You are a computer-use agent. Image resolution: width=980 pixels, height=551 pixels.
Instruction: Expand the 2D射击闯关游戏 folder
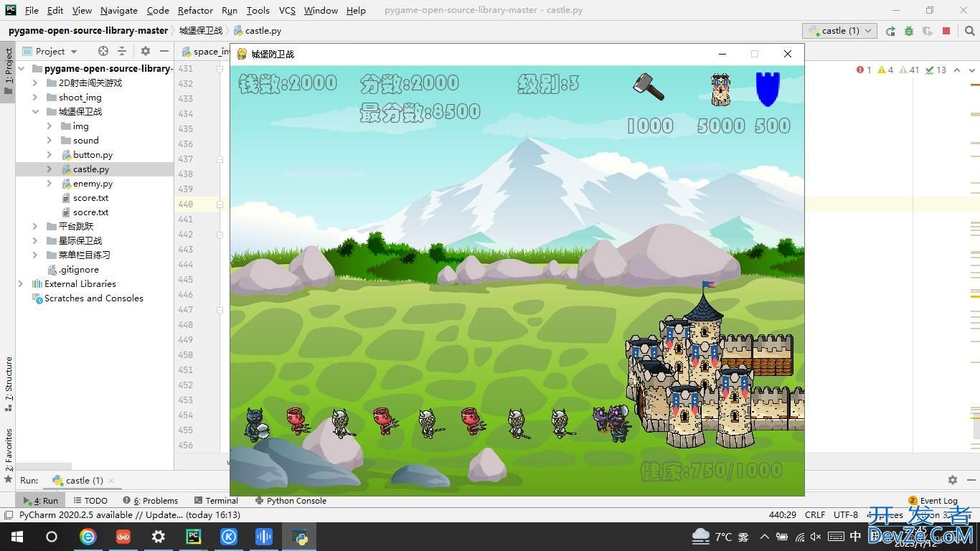(x=34, y=83)
